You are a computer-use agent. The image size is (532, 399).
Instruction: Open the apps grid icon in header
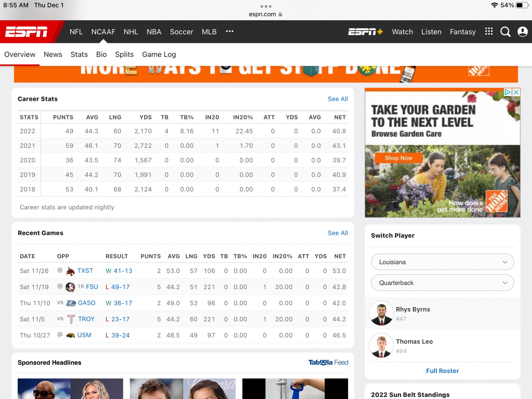[x=489, y=31]
